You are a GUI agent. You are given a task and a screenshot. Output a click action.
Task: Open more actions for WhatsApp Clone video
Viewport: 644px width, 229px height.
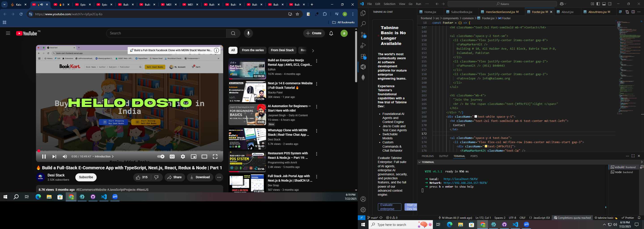click(x=316, y=131)
